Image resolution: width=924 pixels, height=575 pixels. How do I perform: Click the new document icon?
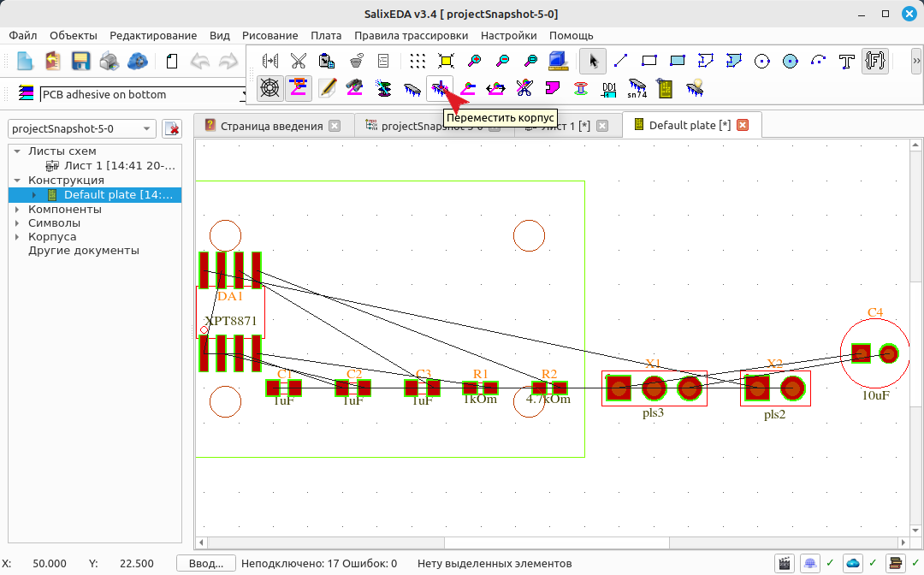pos(25,62)
